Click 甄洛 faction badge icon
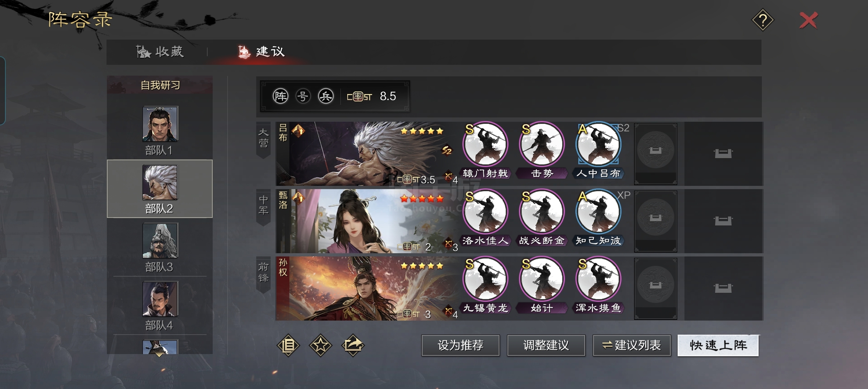 coord(298,198)
